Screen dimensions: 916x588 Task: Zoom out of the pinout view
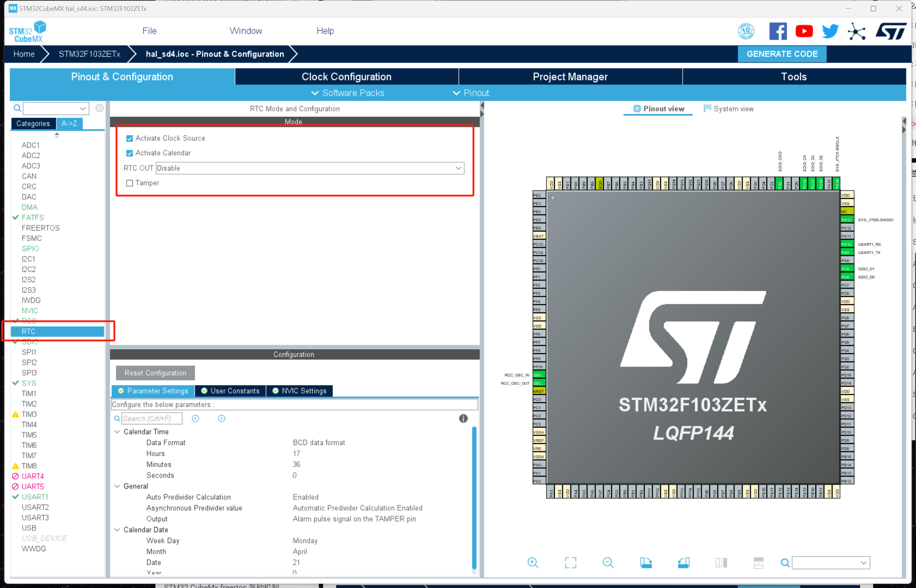point(608,563)
